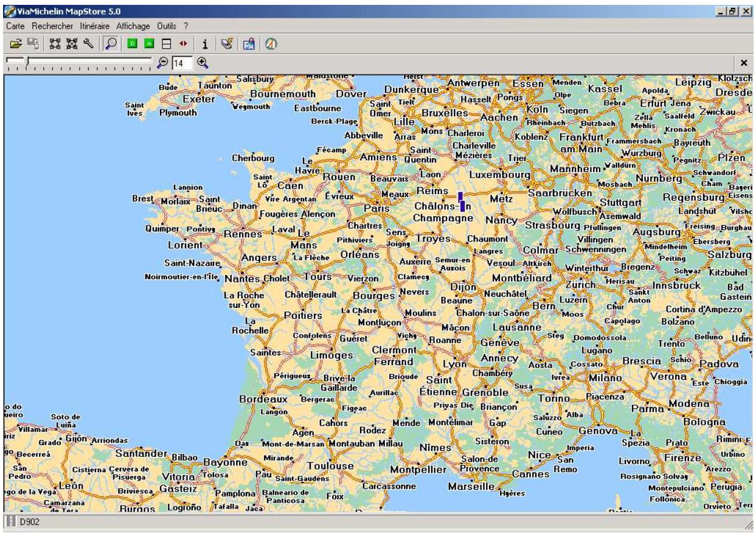This screenshot has width=756, height=533.
Task: Click the square selection frame icon
Action: click(54, 44)
